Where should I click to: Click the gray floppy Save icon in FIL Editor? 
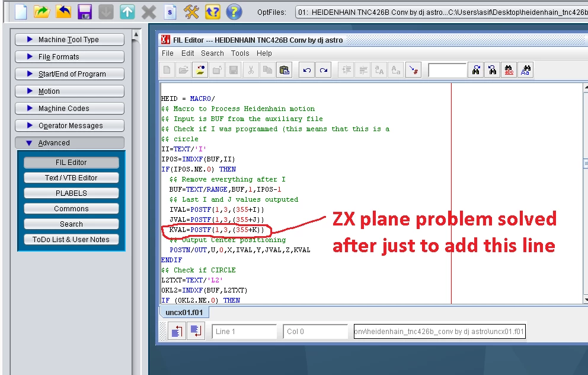(x=234, y=70)
